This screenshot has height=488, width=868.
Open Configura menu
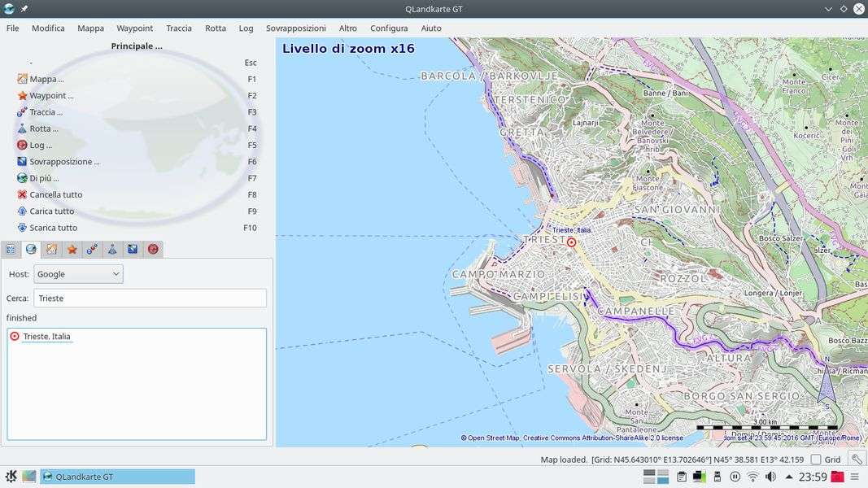[x=389, y=28]
